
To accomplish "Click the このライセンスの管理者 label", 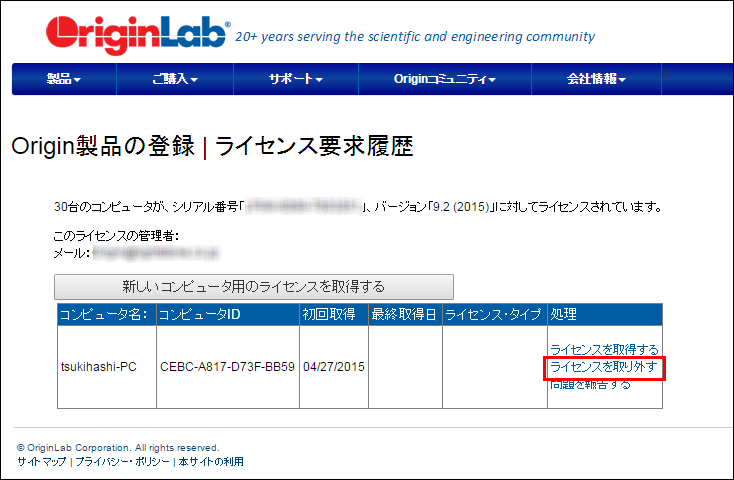I will pyautogui.click(x=116, y=236).
